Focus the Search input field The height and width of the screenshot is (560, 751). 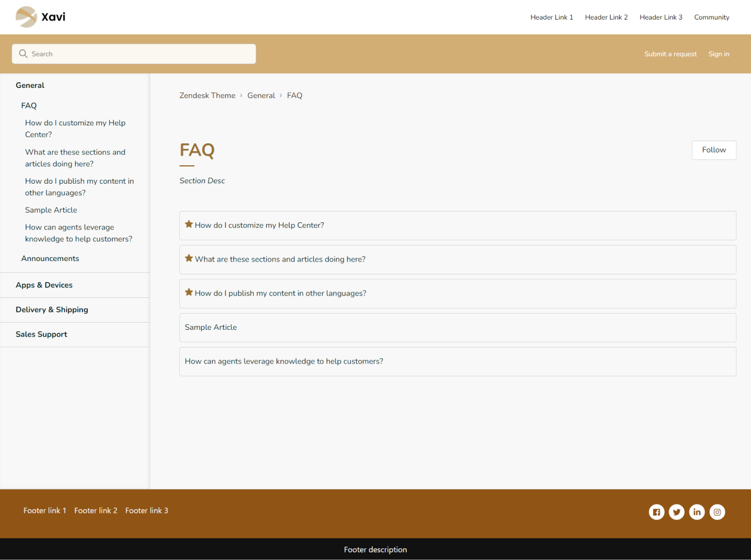click(140, 54)
